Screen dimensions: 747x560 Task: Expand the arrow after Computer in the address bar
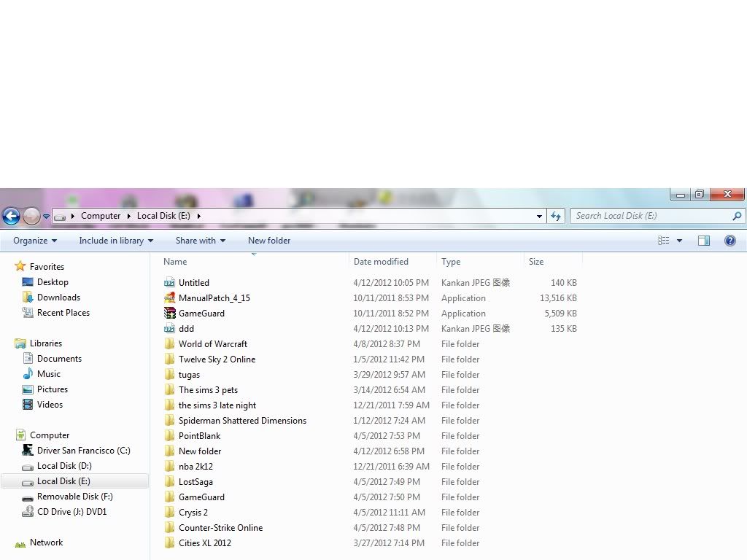click(x=128, y=216)
